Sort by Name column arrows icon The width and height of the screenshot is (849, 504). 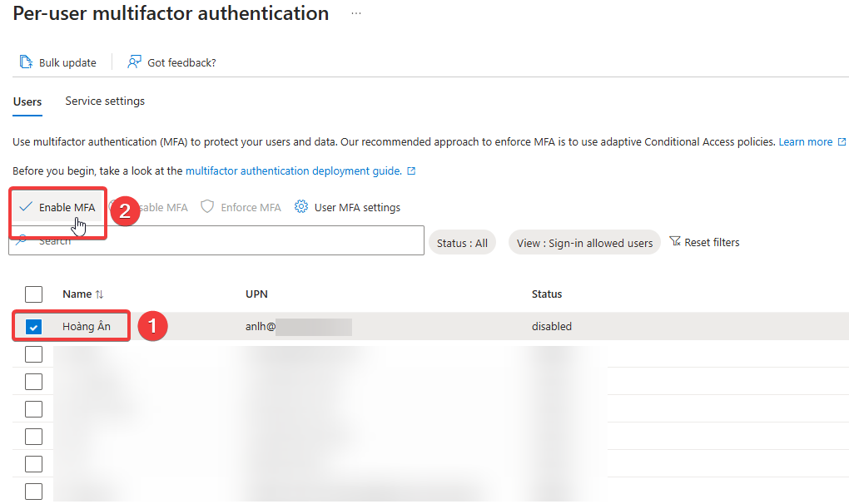100,294
